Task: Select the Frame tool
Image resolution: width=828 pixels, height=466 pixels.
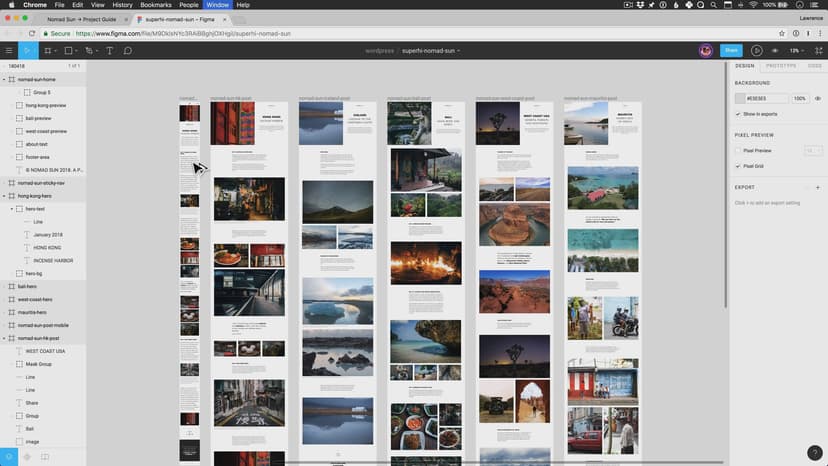Action: click(48, 50)
